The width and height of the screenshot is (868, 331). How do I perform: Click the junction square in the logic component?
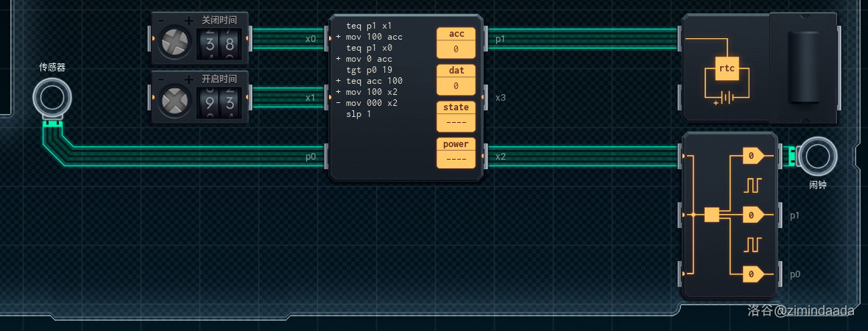click(711, 215)
